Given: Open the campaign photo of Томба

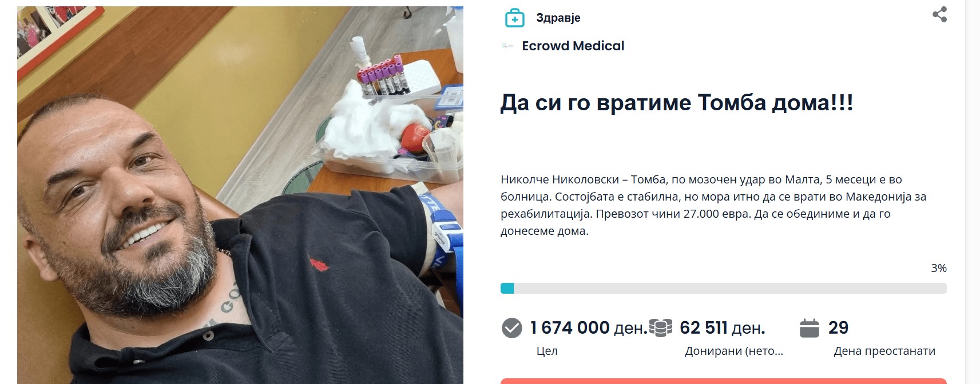Looking at the screenshot, I should 240,195.
